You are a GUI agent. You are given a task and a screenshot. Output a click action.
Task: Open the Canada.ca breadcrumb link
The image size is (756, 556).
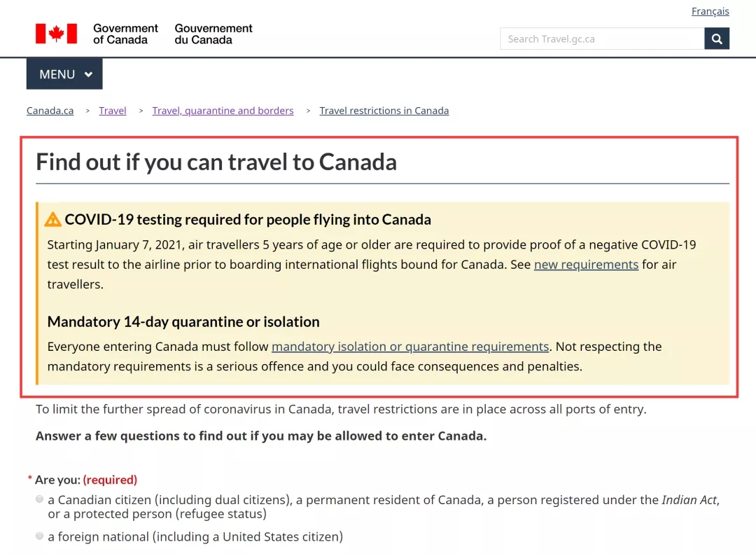pyautogui.click(x=50, y=111)
